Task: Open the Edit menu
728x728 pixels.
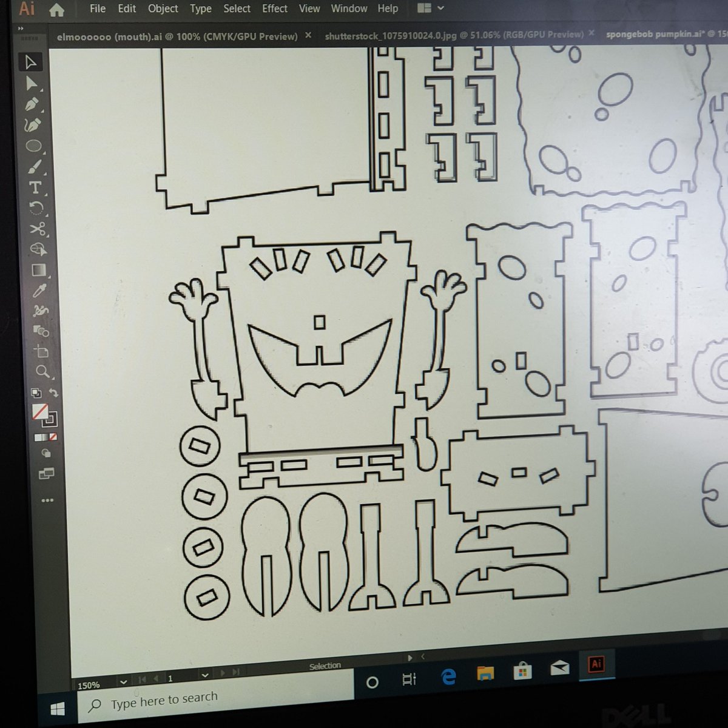Action: 127,8
